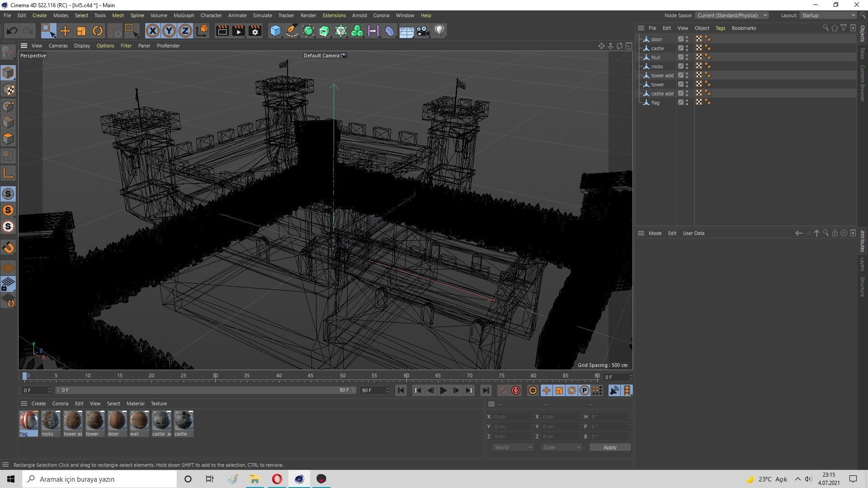Toggle visibility dots of castle object

tap(687, 48)
